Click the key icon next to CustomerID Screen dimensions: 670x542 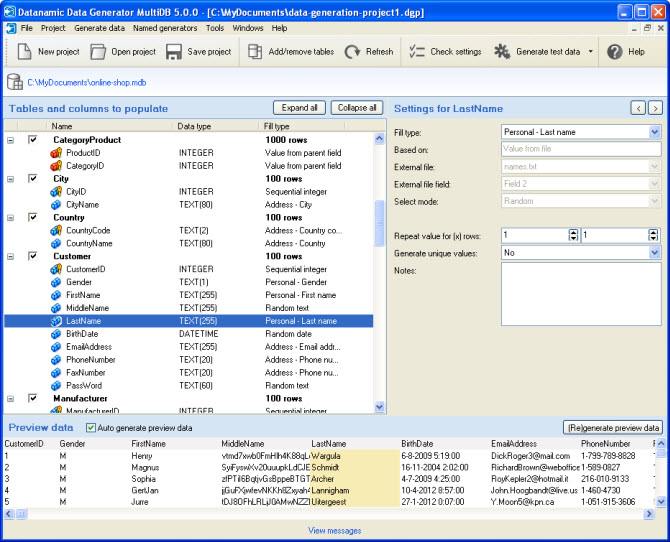click(x=56, y=269)
